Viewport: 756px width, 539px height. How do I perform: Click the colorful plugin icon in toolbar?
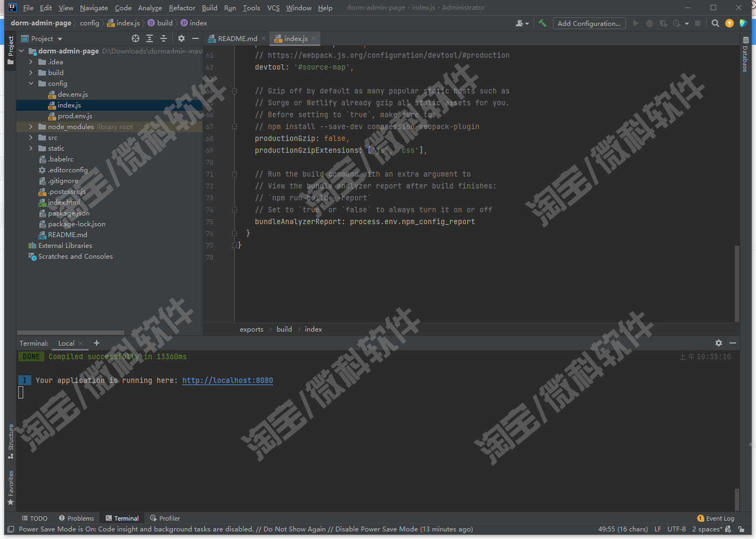click(744, 23)
